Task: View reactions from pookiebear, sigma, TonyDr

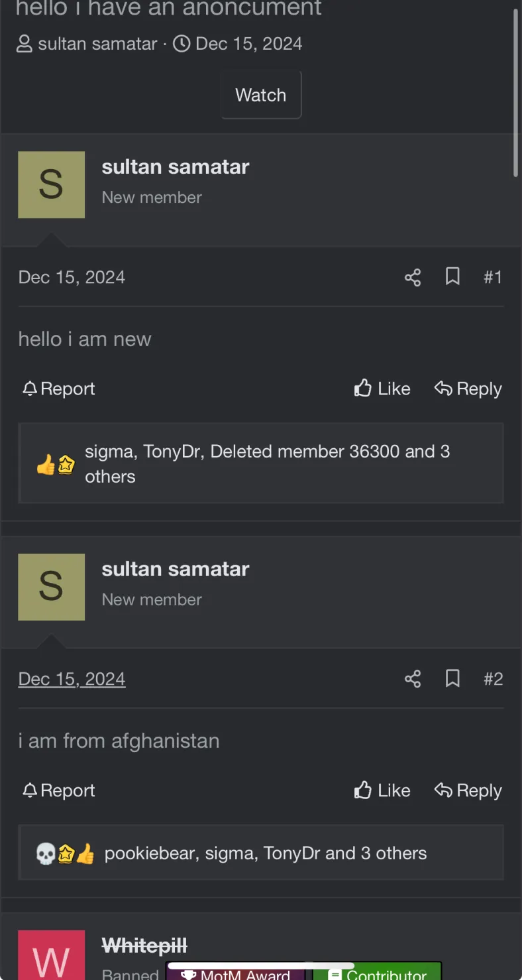Action: point(265,853)
